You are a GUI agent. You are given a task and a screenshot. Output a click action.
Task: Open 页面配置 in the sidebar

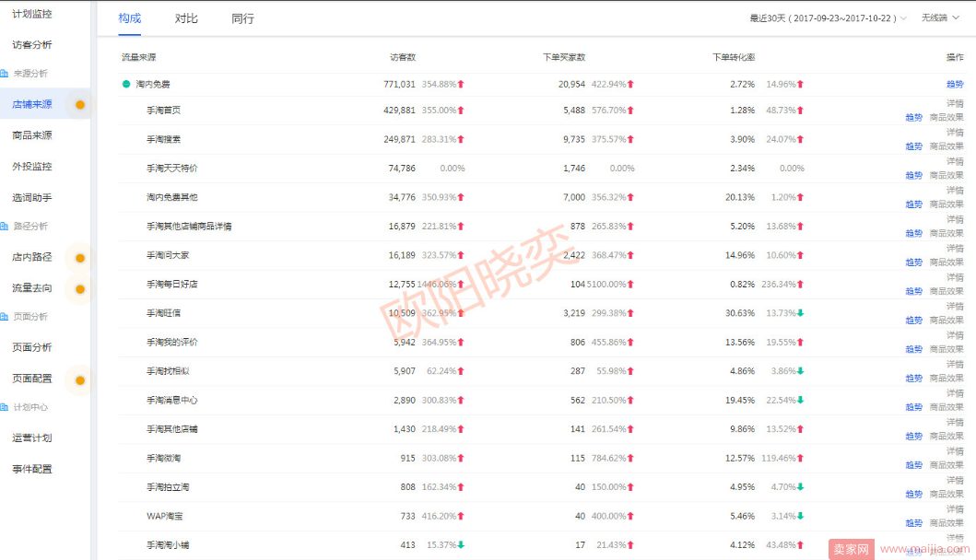[x=31, y=379]
